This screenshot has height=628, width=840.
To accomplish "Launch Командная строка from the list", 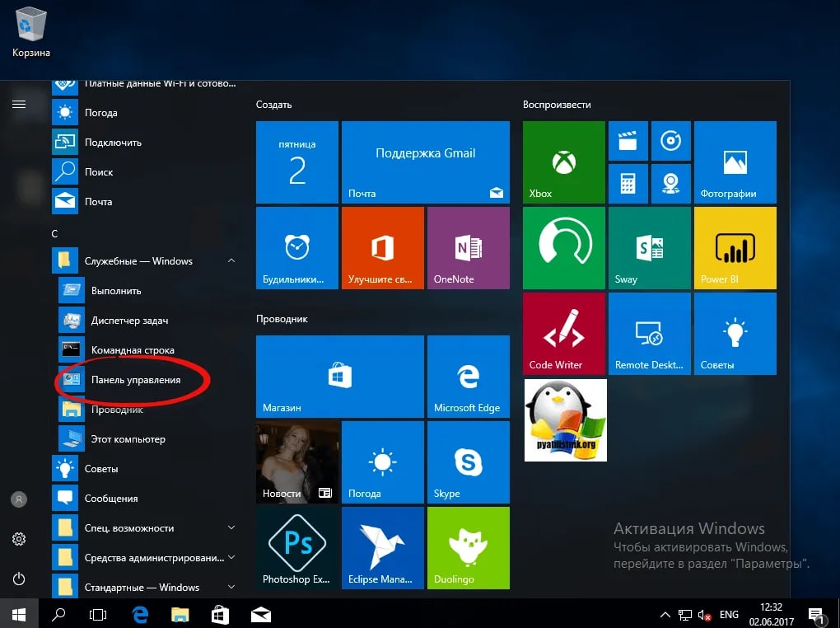I will (148, 349).
